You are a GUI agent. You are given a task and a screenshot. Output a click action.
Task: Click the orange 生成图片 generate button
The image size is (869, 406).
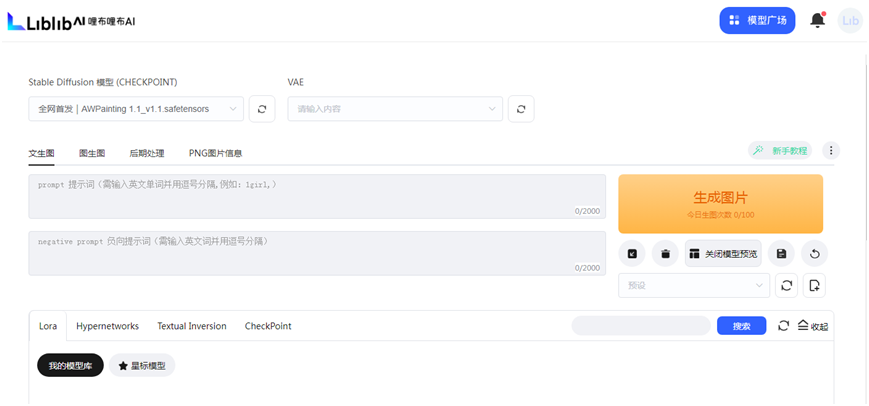pyautogui.click(x=720, y=203)
